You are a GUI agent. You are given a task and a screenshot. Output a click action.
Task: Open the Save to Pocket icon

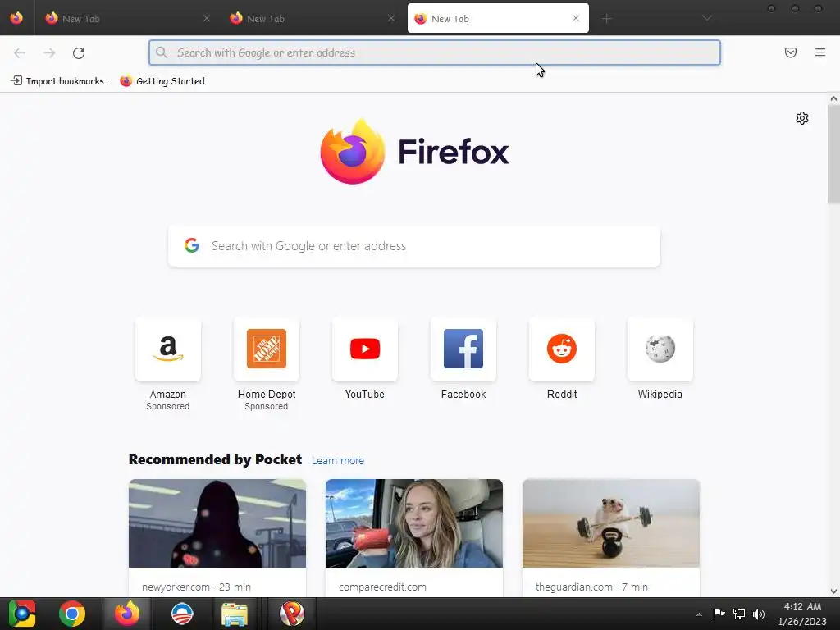790,52
